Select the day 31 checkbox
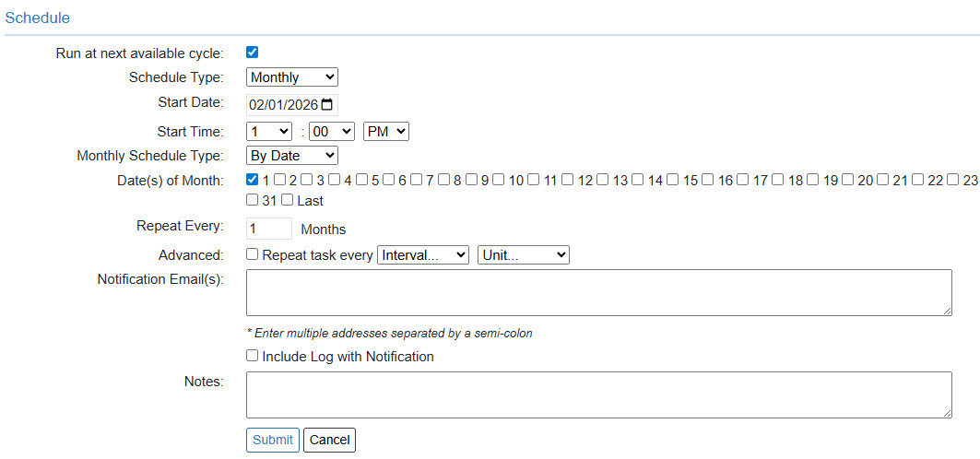 [x=253, y=200]
